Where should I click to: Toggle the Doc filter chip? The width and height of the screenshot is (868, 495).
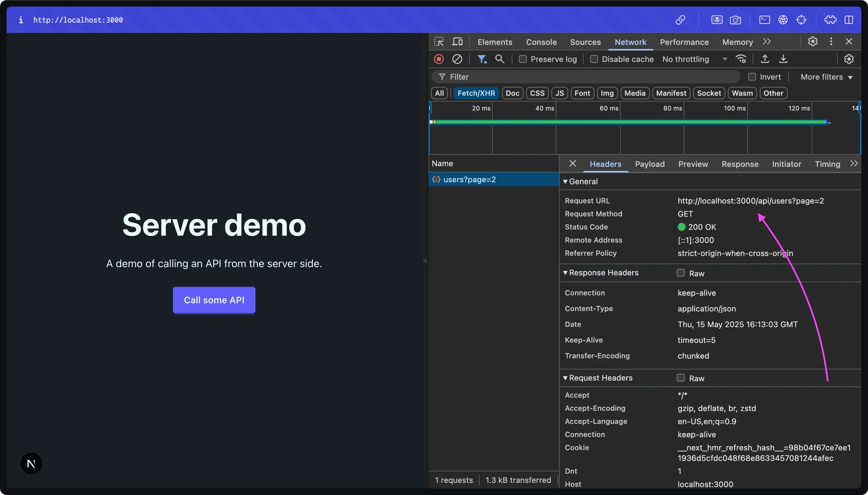click(513, 93)
